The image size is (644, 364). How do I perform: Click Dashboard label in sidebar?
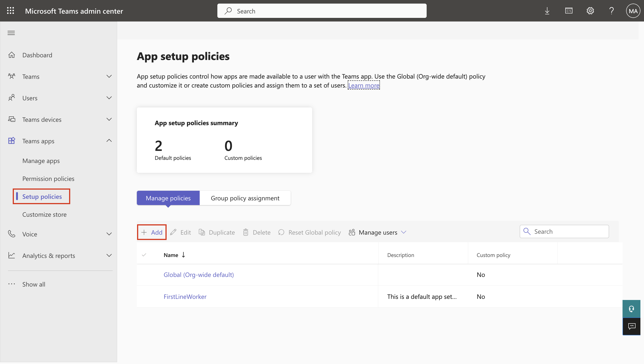[37, 55]
